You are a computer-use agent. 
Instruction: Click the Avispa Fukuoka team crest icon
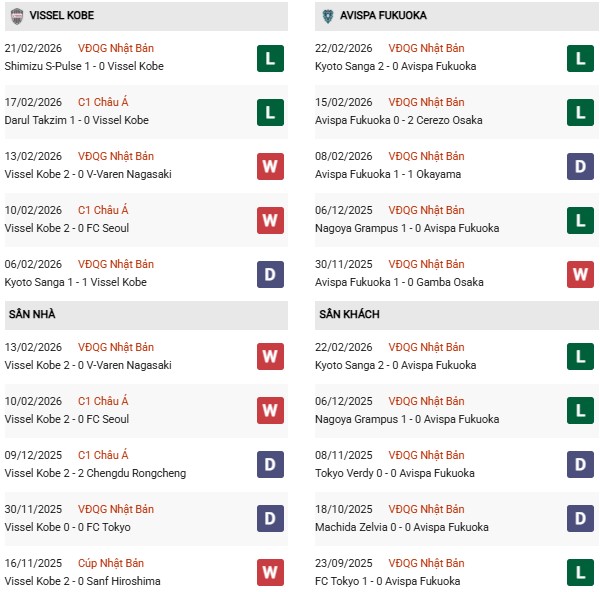coord(329,16)
